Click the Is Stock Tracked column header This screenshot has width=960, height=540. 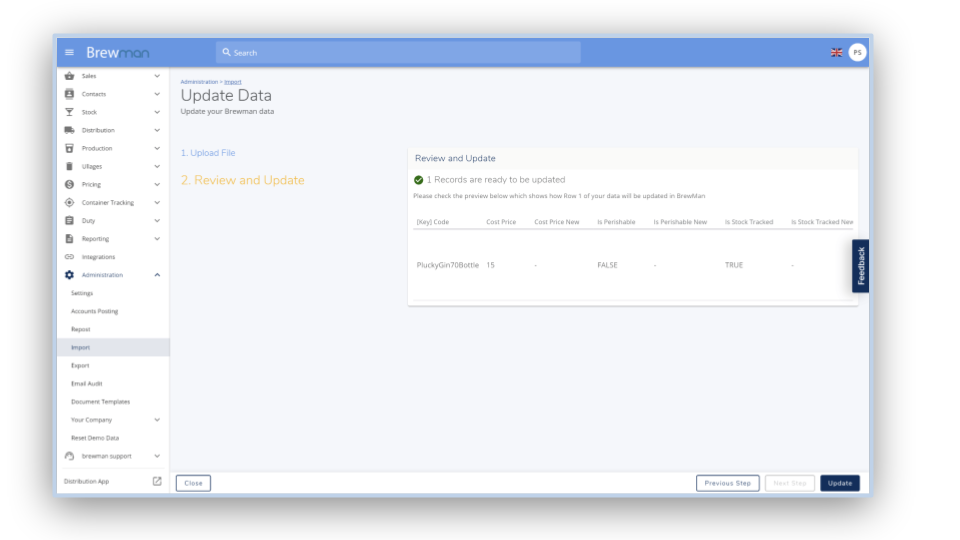[x=749, y=222]
